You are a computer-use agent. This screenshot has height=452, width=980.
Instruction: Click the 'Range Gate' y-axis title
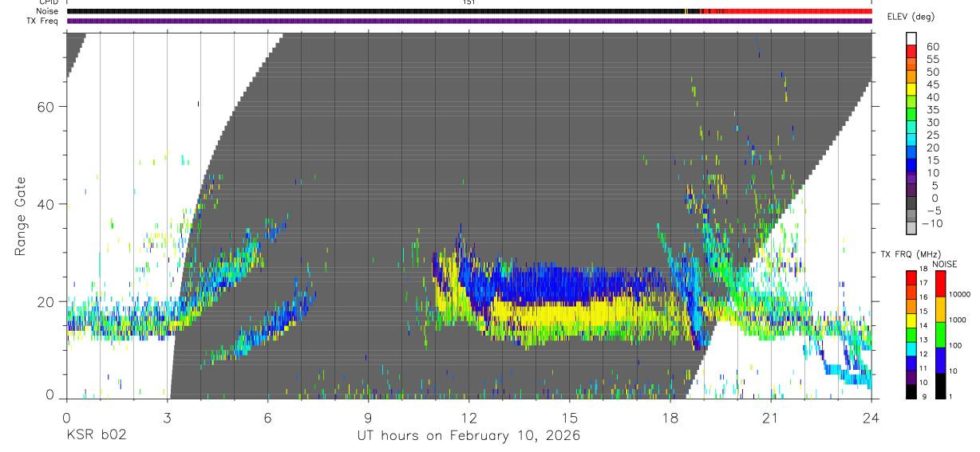[21, 215]
